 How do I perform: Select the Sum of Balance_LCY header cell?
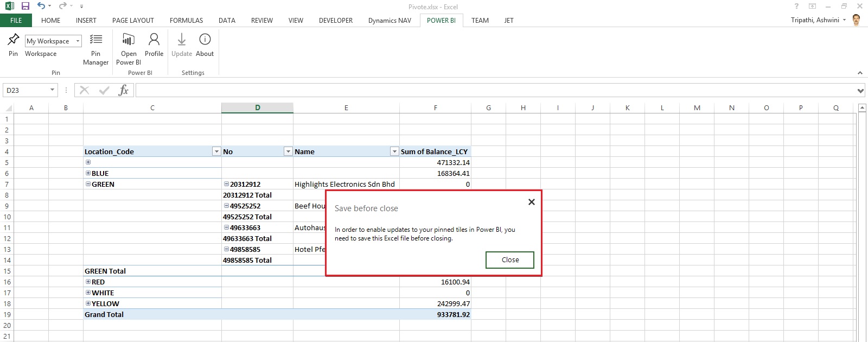(435, 151)
